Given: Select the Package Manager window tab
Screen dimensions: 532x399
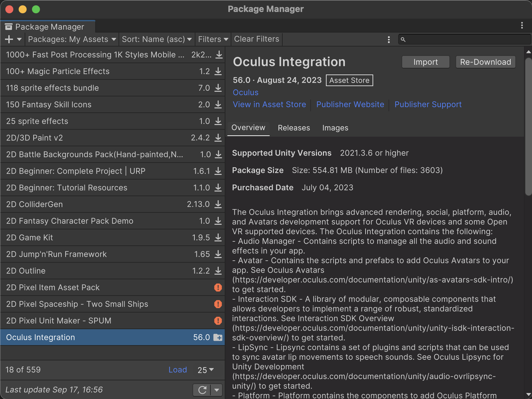Looking at the screenshot, I should (48, 27).
